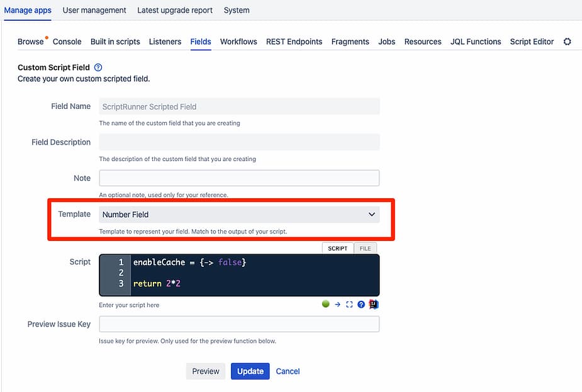Screen dimensions: 582x392
Task: Open the Workflows tab
Action: point(238,42)
